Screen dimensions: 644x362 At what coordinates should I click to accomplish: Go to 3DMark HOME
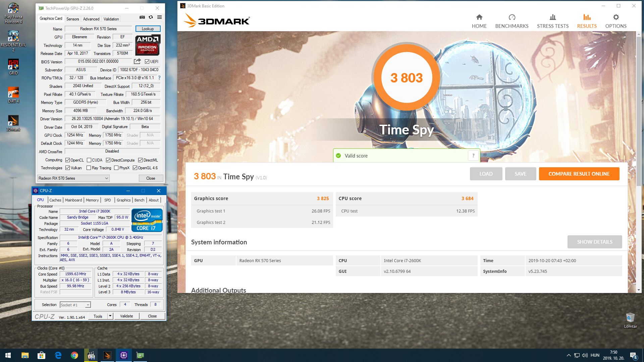(x=479, y=21)
